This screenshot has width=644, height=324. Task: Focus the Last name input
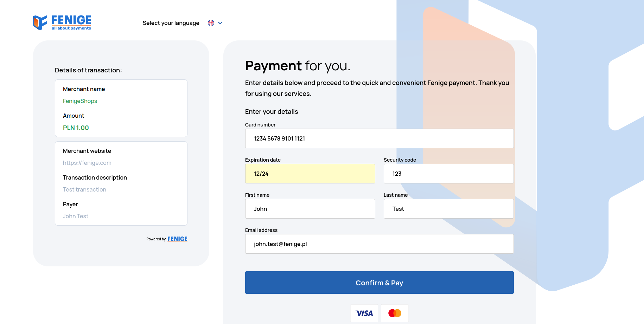[x=448, y=209]
